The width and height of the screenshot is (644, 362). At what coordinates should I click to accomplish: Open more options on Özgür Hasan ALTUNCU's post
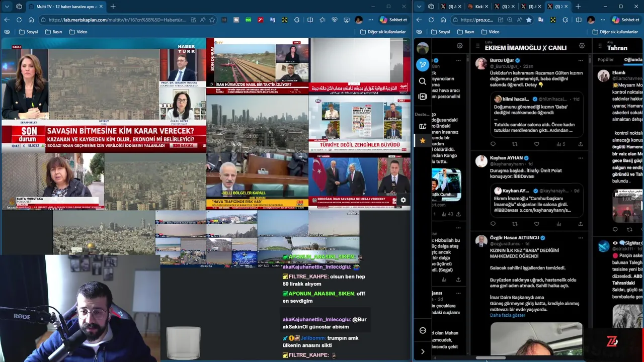[x=580, y=238]
